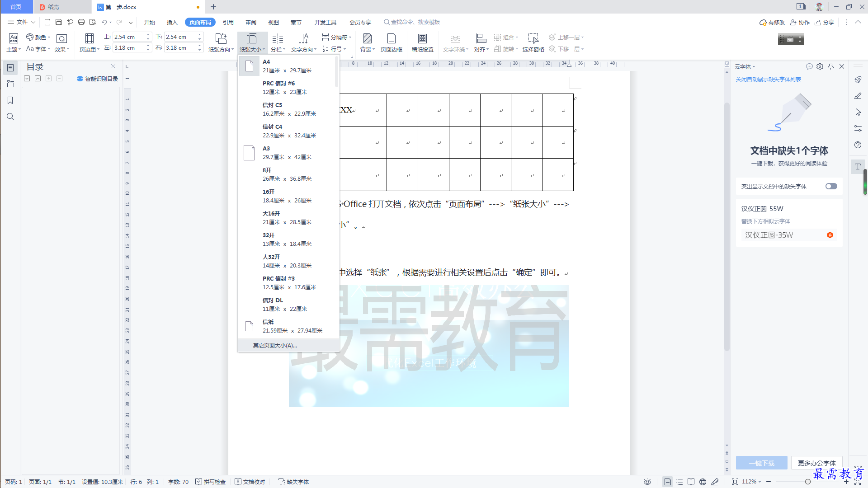868x488 pixels.
Task: Click the pin icon in cloud font panel
Action: point(830,66)
